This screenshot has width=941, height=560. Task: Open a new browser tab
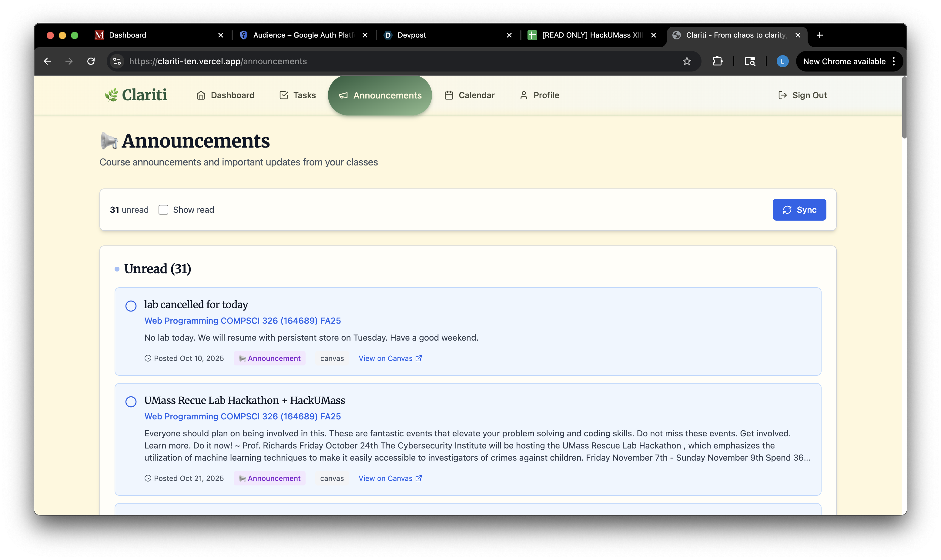click(819, 35)
